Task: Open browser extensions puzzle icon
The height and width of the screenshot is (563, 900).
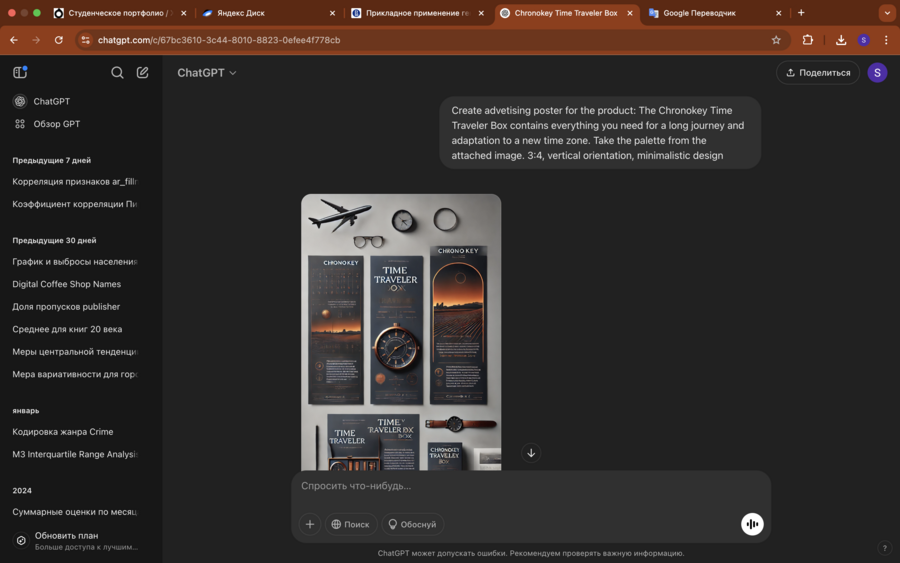Action: click(808, 40)
